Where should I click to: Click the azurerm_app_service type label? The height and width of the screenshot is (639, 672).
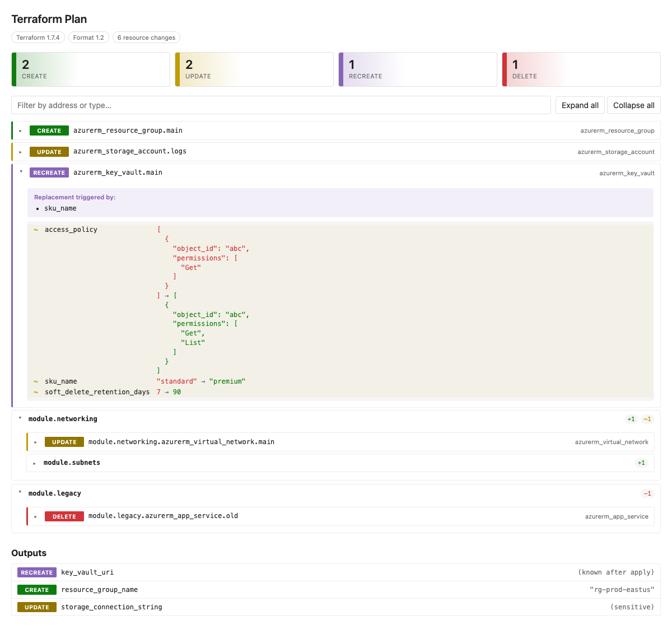(x=617, y=517)
